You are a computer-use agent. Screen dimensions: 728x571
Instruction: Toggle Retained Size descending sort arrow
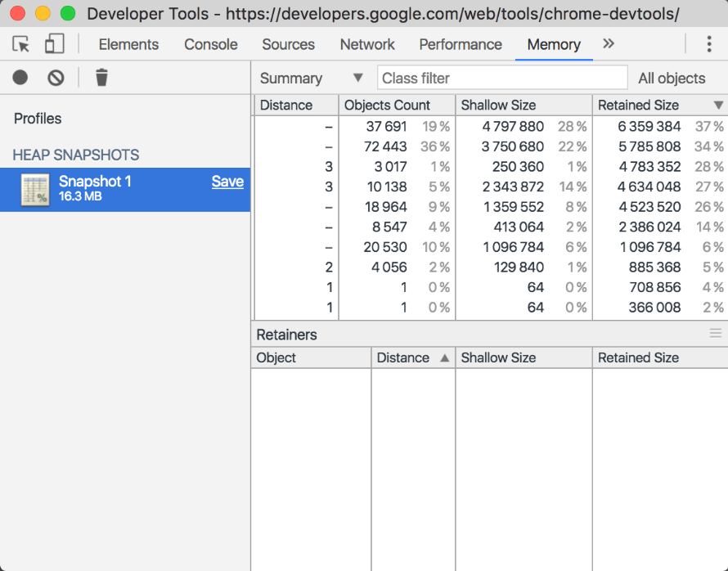(x=718, y=106)
